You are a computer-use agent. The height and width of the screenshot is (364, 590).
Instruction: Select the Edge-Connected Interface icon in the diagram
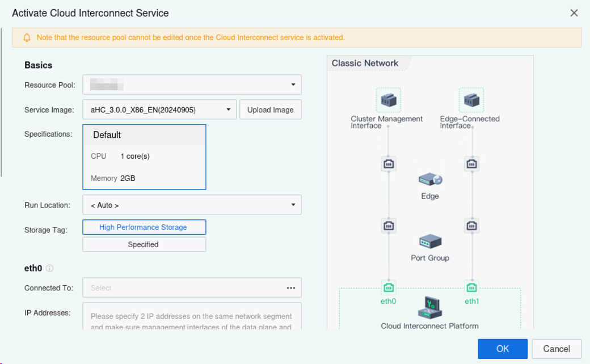coord(471,100)
